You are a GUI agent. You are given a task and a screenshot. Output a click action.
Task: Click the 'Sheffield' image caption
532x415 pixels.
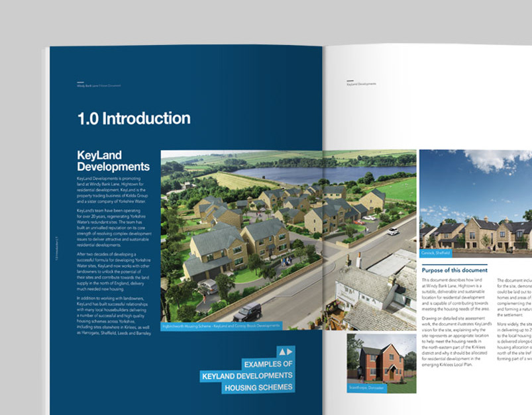(436, 253)
